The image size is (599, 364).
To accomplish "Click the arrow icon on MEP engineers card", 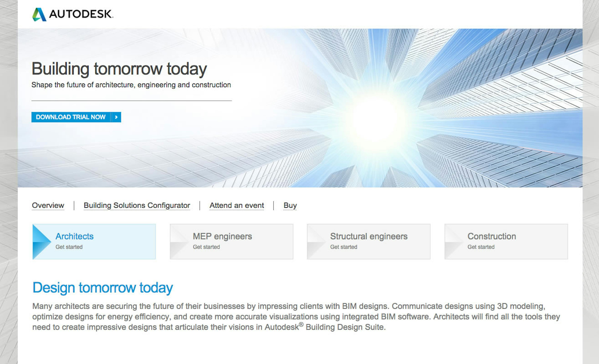I will (x=178, y=241).
